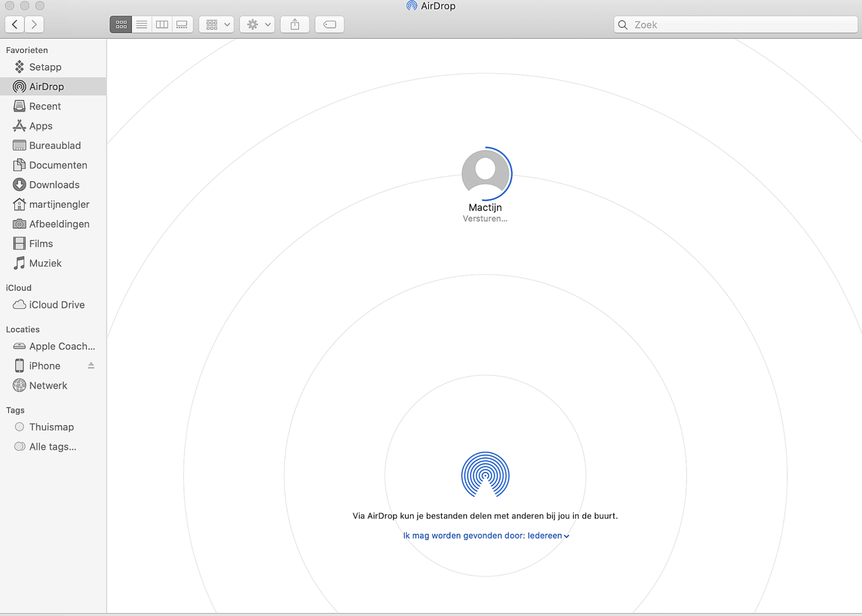Open AirDrop from the sidebar

click(x=45, y=86)
